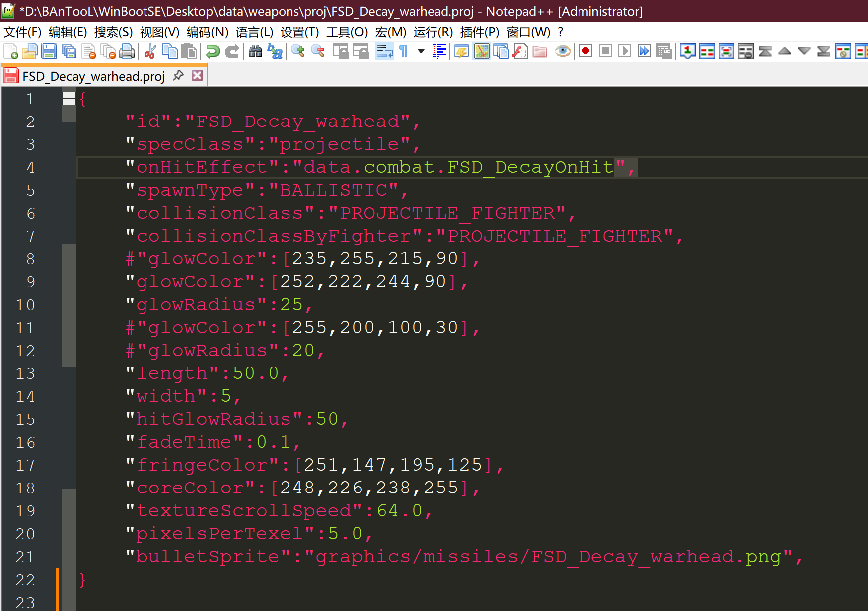This screenshot has width=868, height=611.
Task: Start macro recording with red dot icon
Action: (586, 51)
